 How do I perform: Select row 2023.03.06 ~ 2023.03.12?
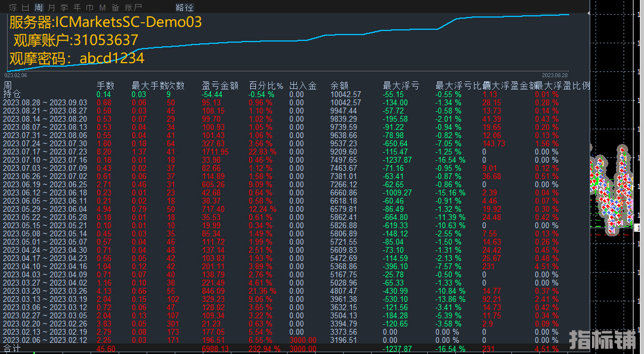pos(45,308)
